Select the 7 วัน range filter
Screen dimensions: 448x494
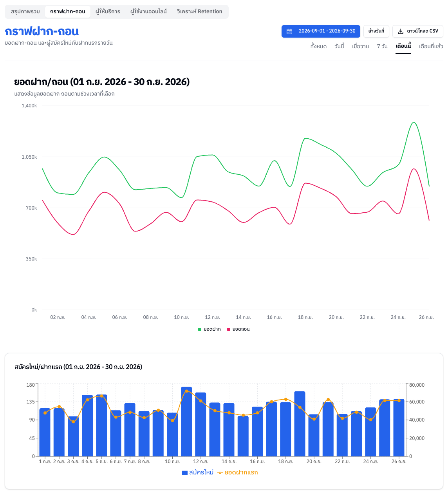[x=382, y=46]
